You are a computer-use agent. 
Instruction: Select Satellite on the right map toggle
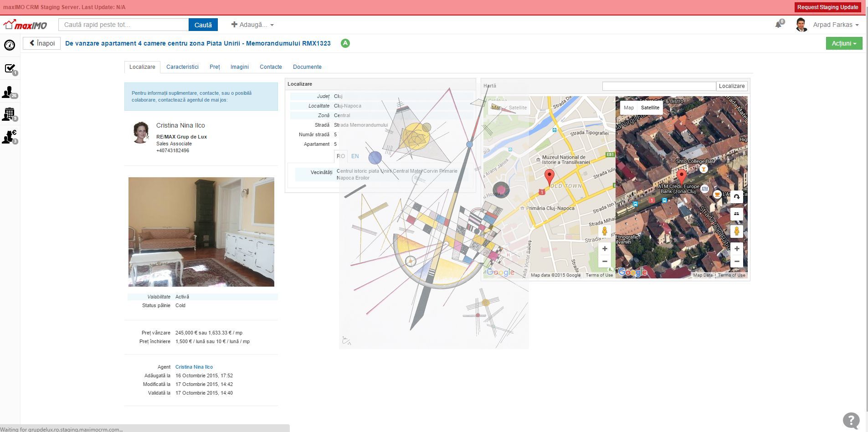[x=650, y=108]
